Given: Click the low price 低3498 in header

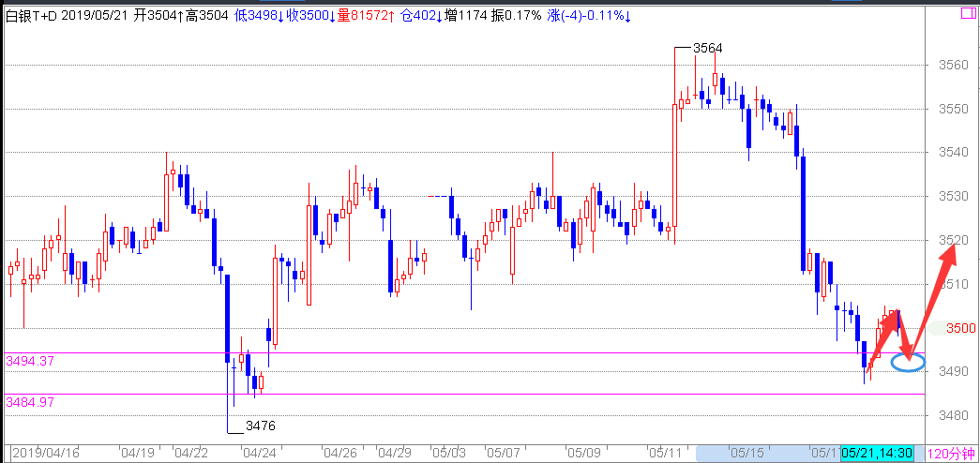Looking at the screenshot, I should point(259,16).
